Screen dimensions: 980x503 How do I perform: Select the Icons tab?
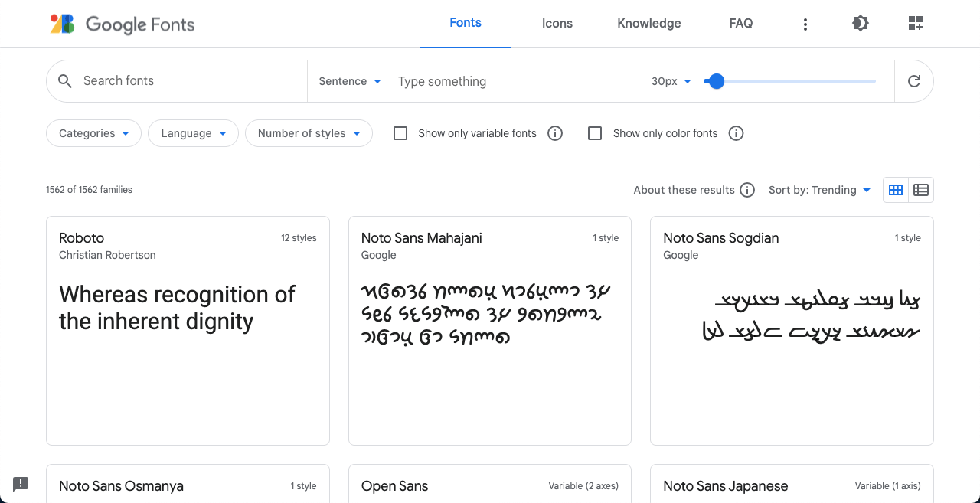click(557, 24)
